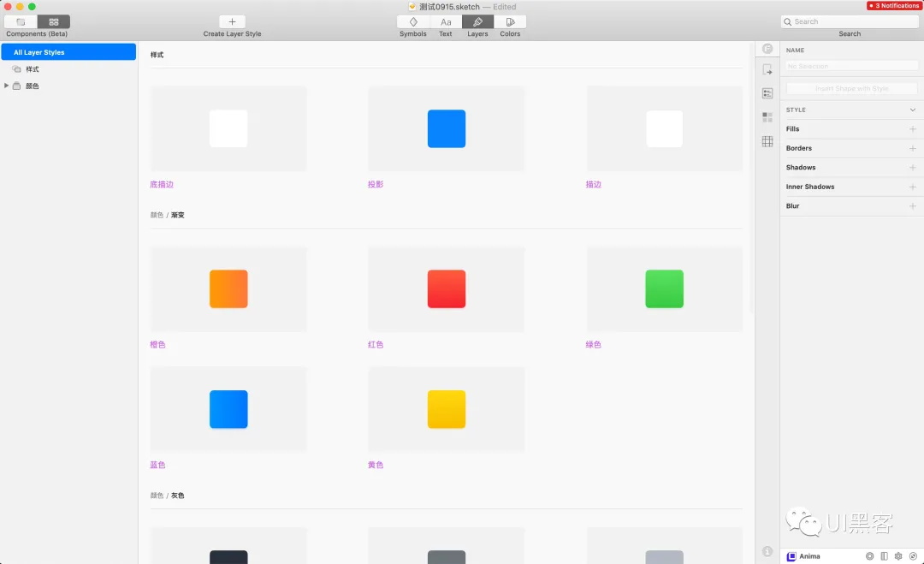Click the folder icon beside 样式
The width and height of the screenshot is (924, 564).
16,69
